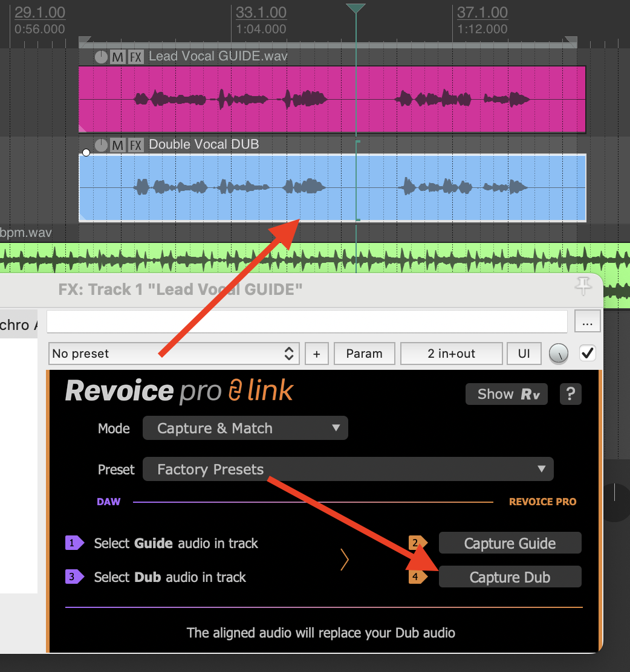Mute the Double Vocal DUB item
Viewport: 630px width, 672px height.
pyautogui.click(x=118, y=145)
